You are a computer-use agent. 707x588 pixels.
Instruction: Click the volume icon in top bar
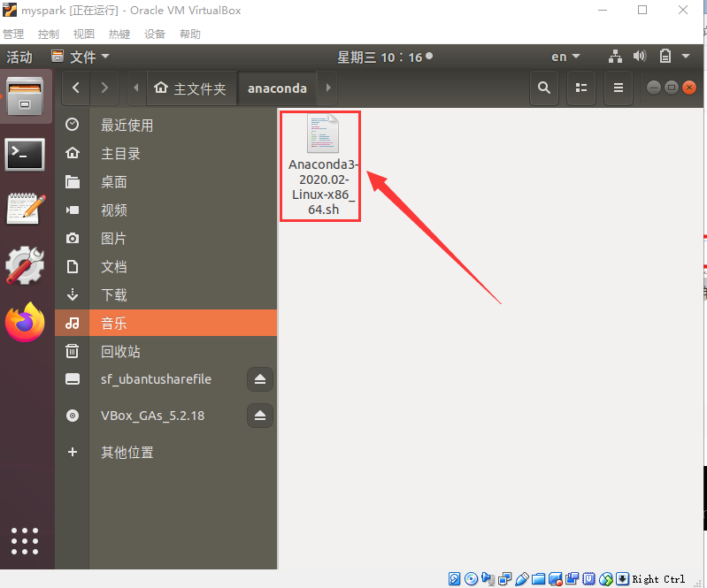(x=640, y=57)
